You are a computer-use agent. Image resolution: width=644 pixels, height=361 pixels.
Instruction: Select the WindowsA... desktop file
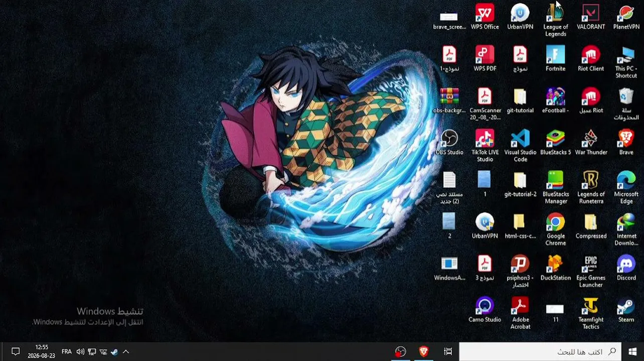pos(449,268)
